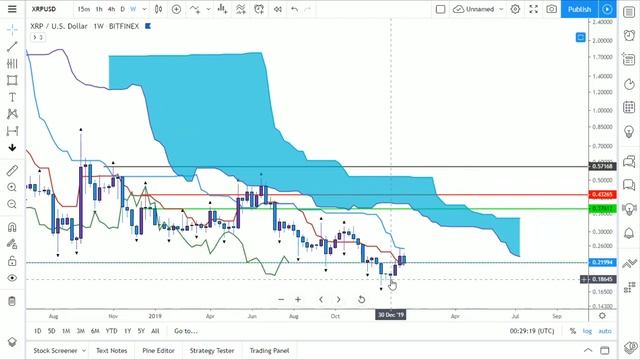Enter fullscreen mode

tap(533, 9)
